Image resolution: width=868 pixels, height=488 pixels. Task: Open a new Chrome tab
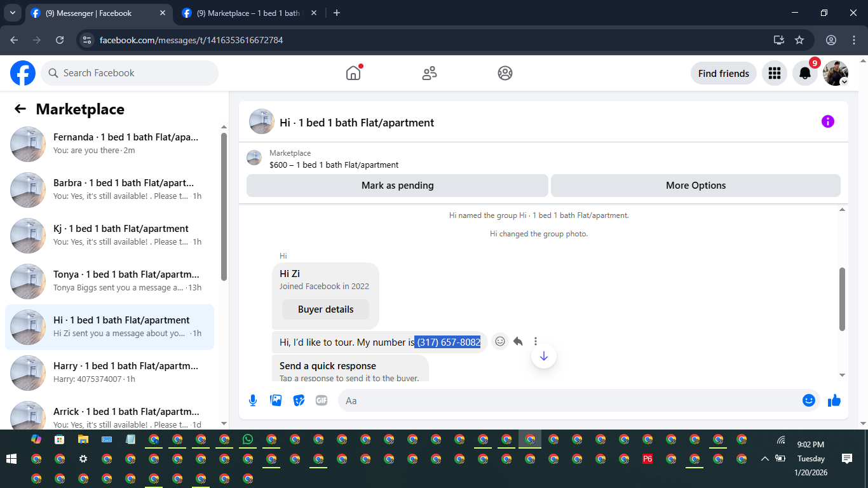[x=337, y=13]
